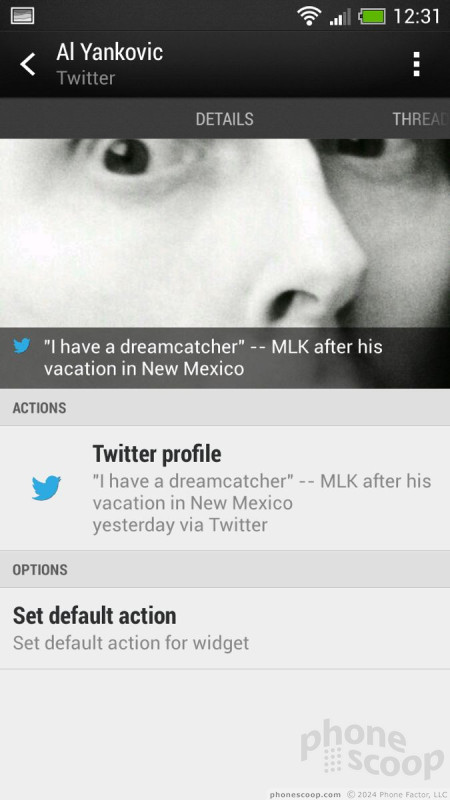Tap the clock showing 12:31
The width and height of the screenshot is (450, 800).
click(x=416, y=16)
